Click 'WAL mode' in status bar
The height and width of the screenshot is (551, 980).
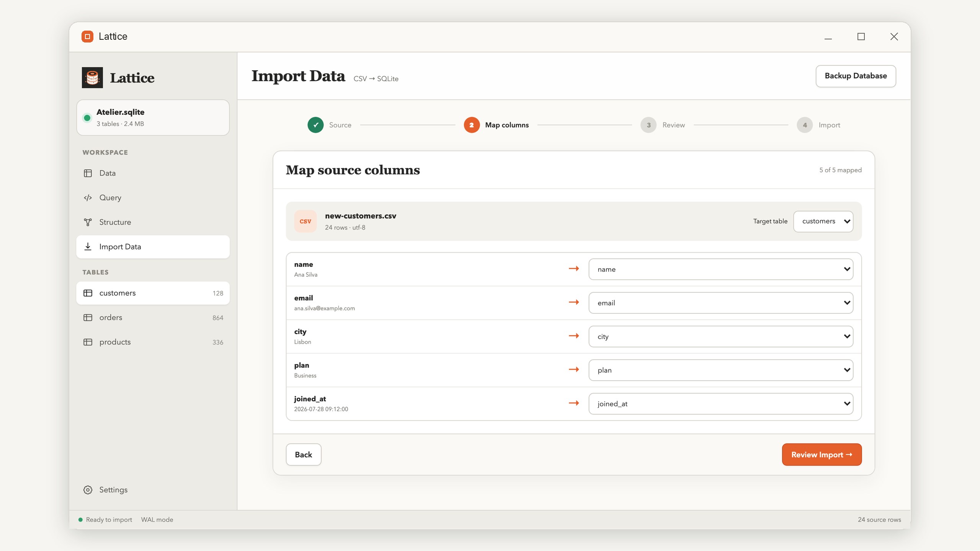[157, 520]
